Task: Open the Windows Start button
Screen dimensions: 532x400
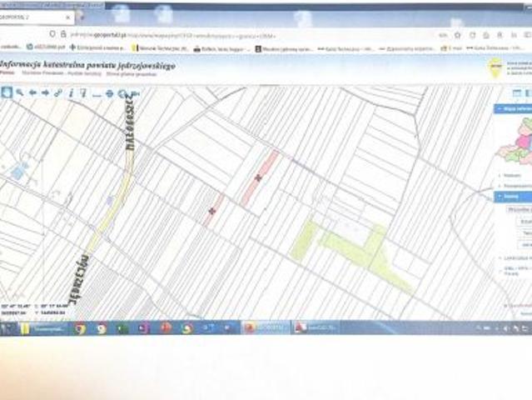Action: click(x=7, y=328)
